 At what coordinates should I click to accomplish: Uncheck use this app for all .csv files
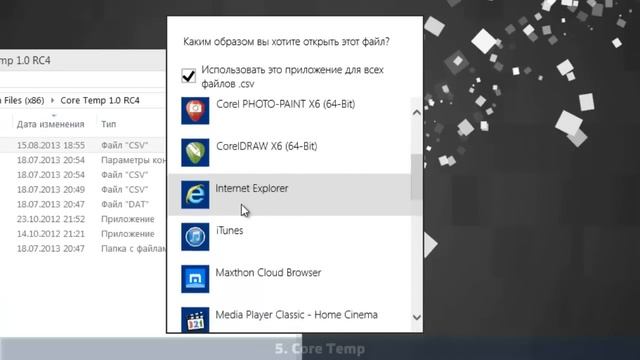tap(189, 76)
